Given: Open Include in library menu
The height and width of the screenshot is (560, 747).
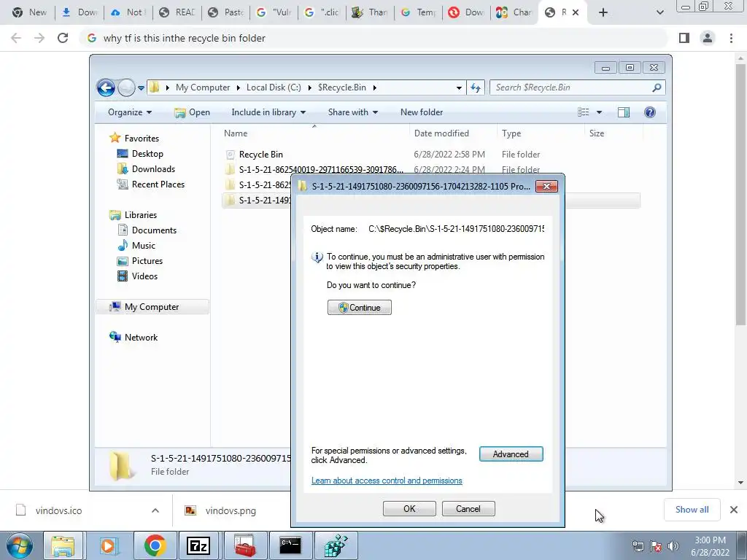Looking at the screenshot, I should pos(268,112).
